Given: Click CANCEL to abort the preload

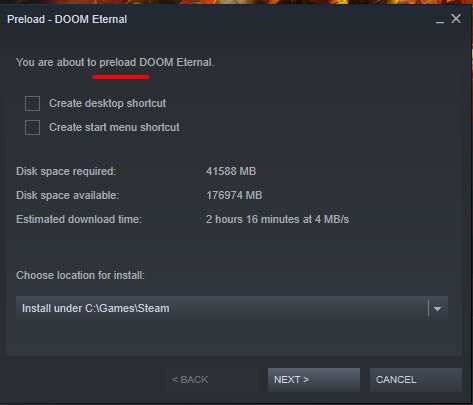Looking at the screenshot, I should [x=416, y=380].
